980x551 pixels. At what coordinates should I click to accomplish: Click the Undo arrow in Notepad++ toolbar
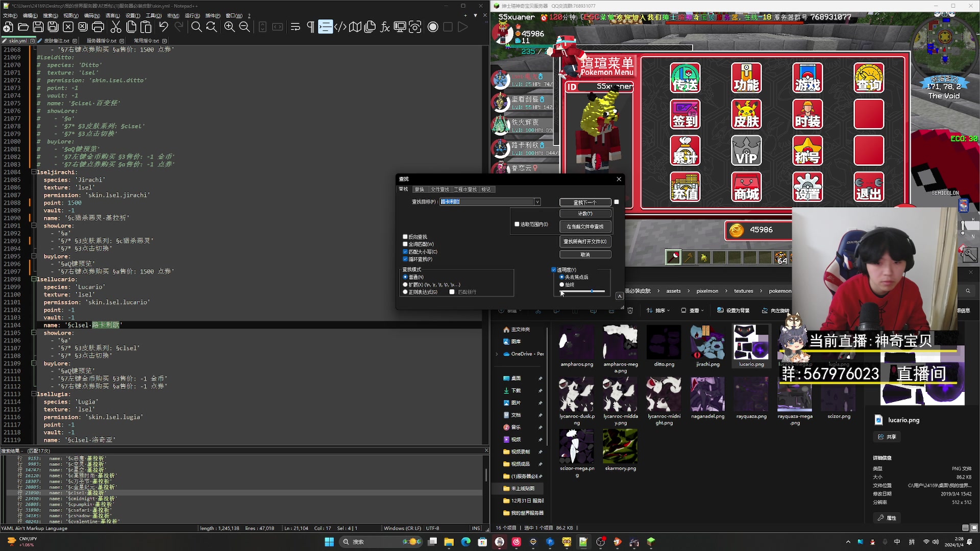point(163,27)
